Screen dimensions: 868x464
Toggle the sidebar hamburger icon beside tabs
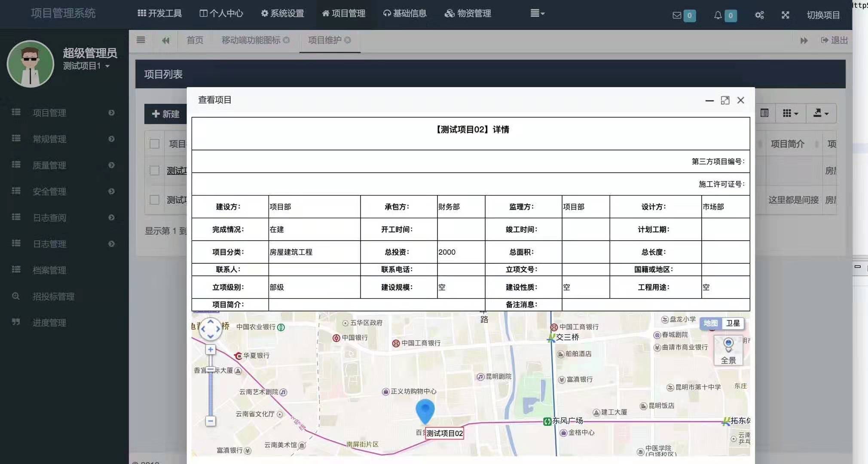coord(141,40)
